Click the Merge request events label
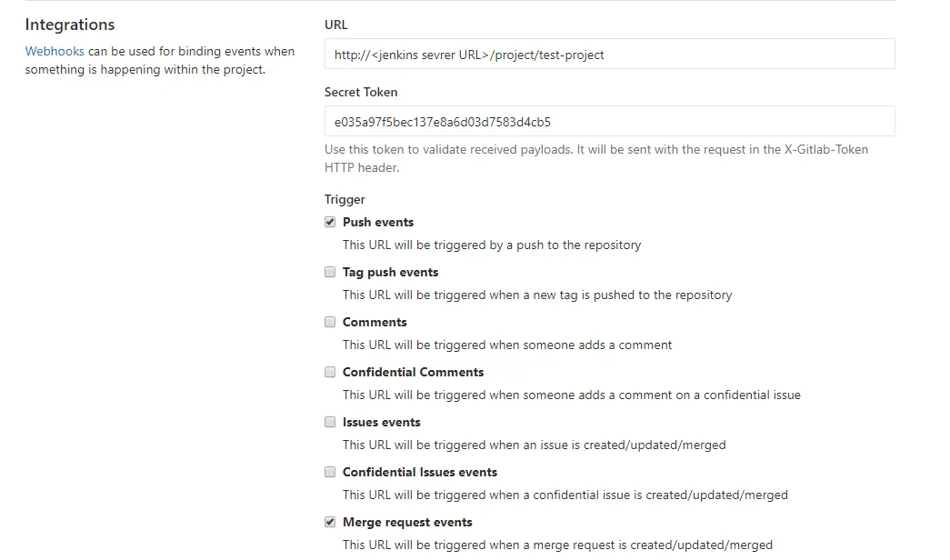This screenshot has width=950, height=560. (x=406, y=522)
